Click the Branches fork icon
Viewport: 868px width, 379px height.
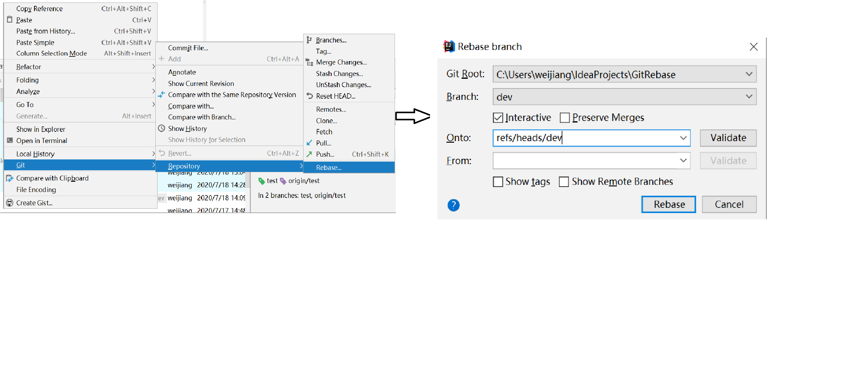point(309,40)
